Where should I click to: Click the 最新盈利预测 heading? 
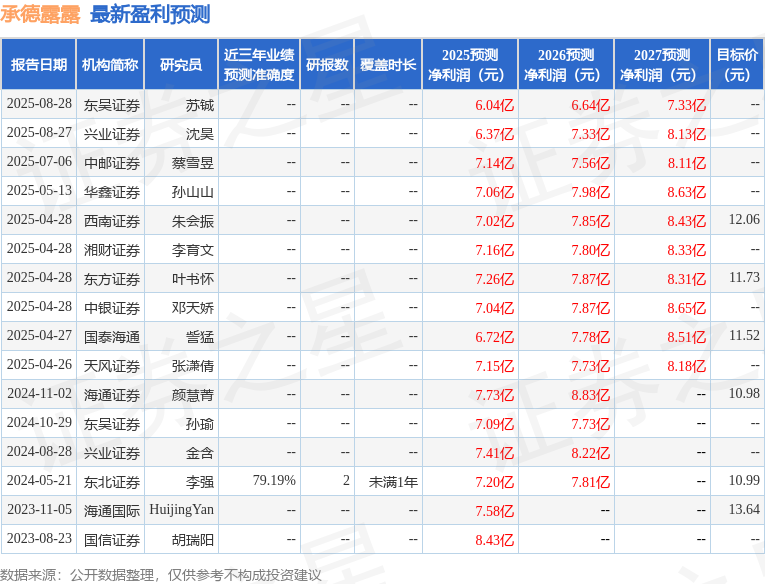tap(150, 14)
